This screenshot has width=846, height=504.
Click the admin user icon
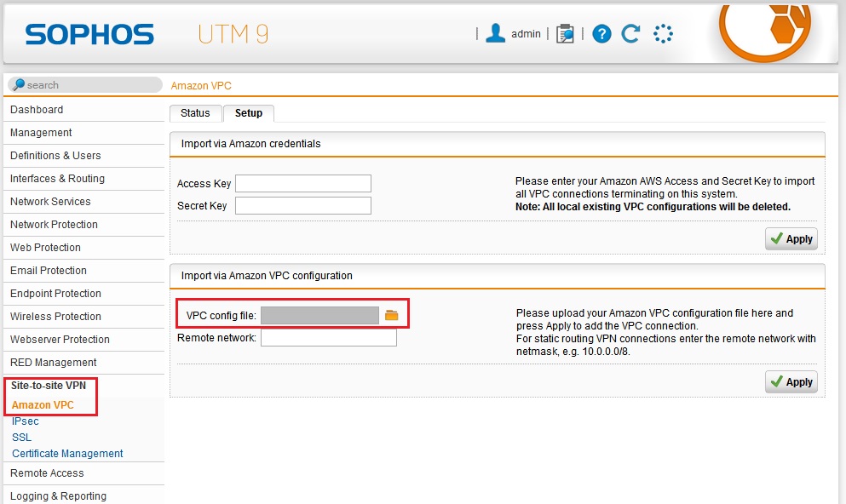tap(495, 33)
